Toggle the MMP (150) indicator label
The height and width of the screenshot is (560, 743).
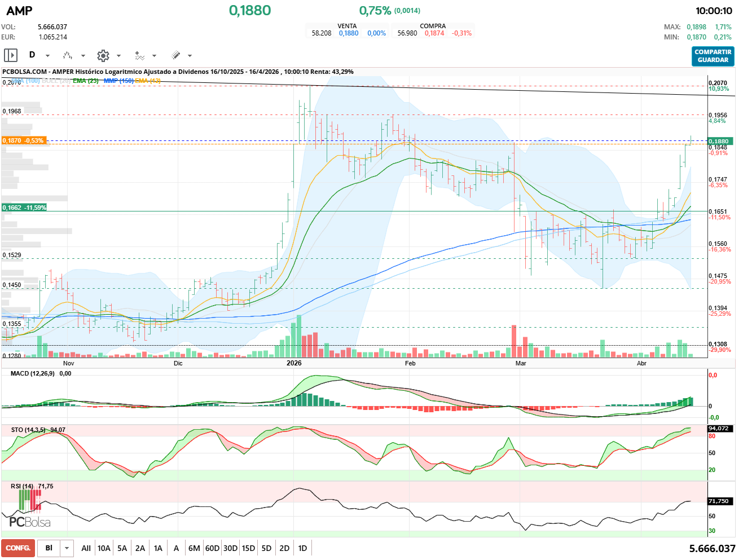[x=118, y=81]
